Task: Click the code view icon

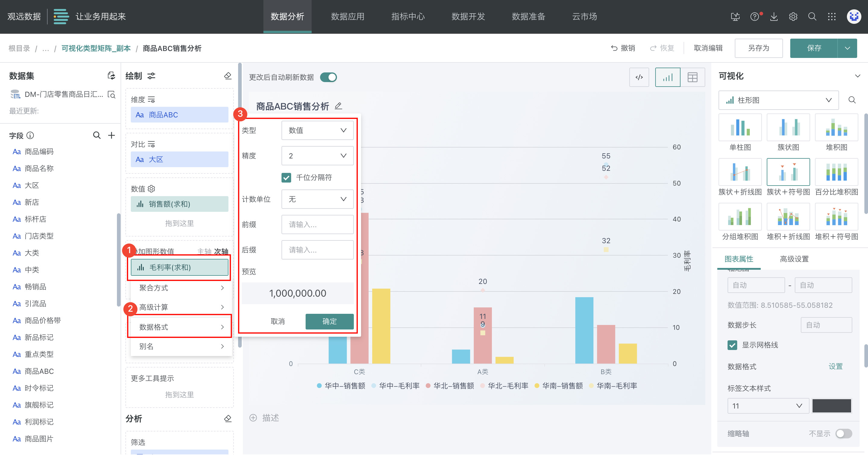Action: coord(639,77)
